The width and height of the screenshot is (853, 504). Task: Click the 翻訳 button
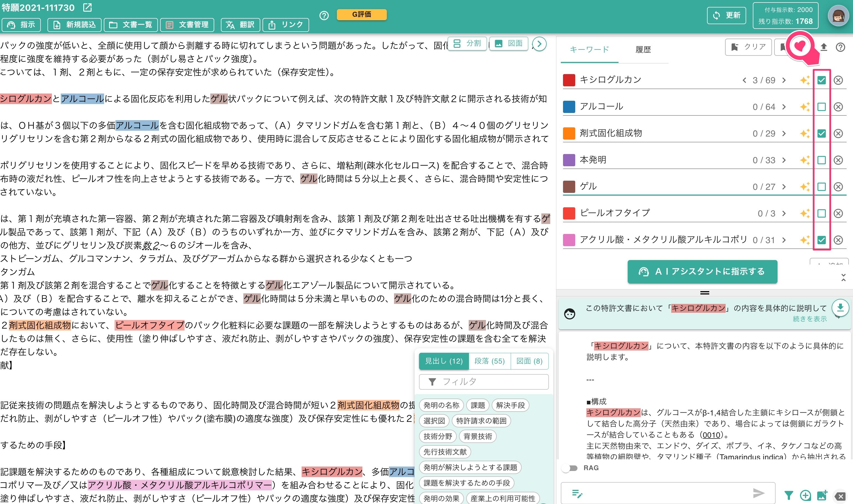pyautogui.click(x=240, y=25)
